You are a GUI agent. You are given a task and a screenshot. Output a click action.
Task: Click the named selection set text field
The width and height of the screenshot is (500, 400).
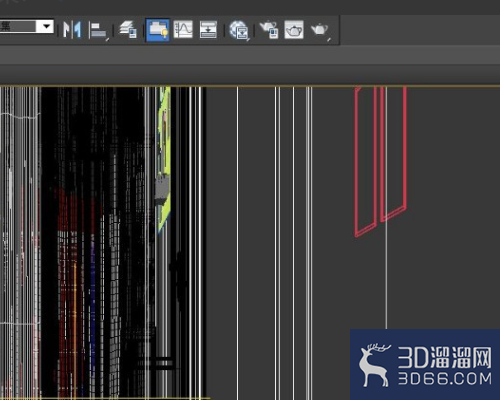pyautogui.click(x=18, y=26)
